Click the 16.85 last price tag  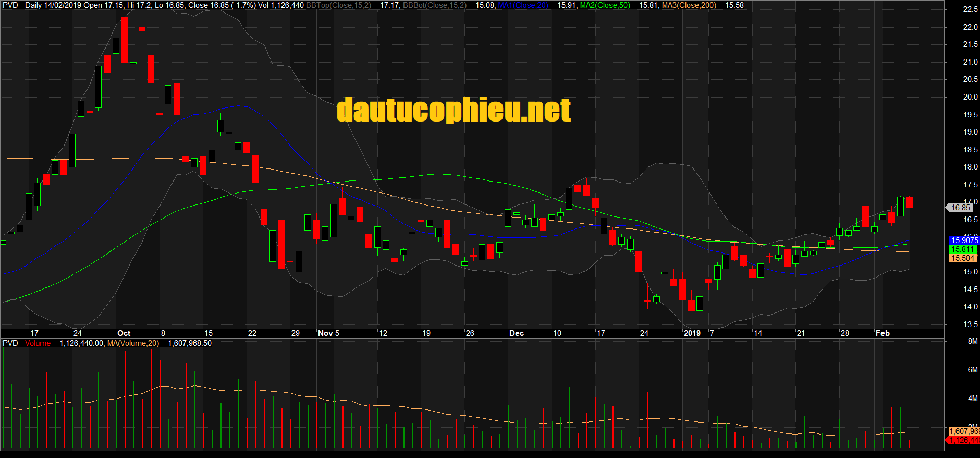[x=960, y=208]
